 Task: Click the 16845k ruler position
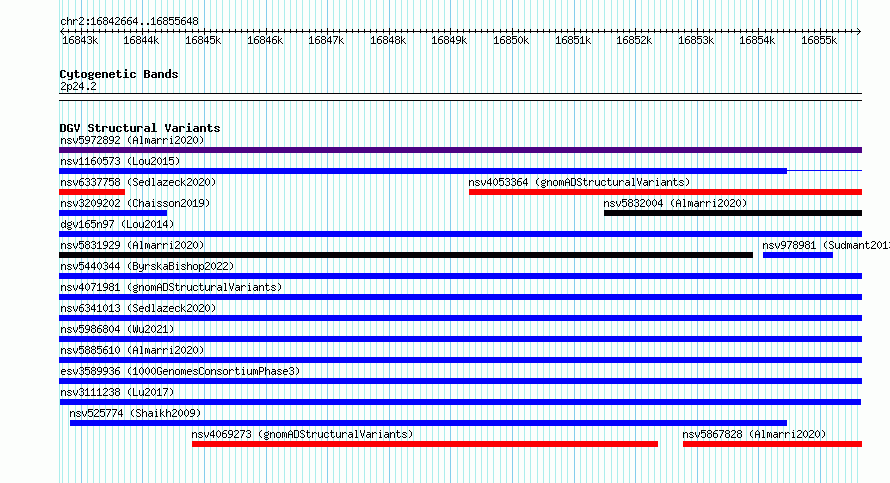(x=203, y=40)
